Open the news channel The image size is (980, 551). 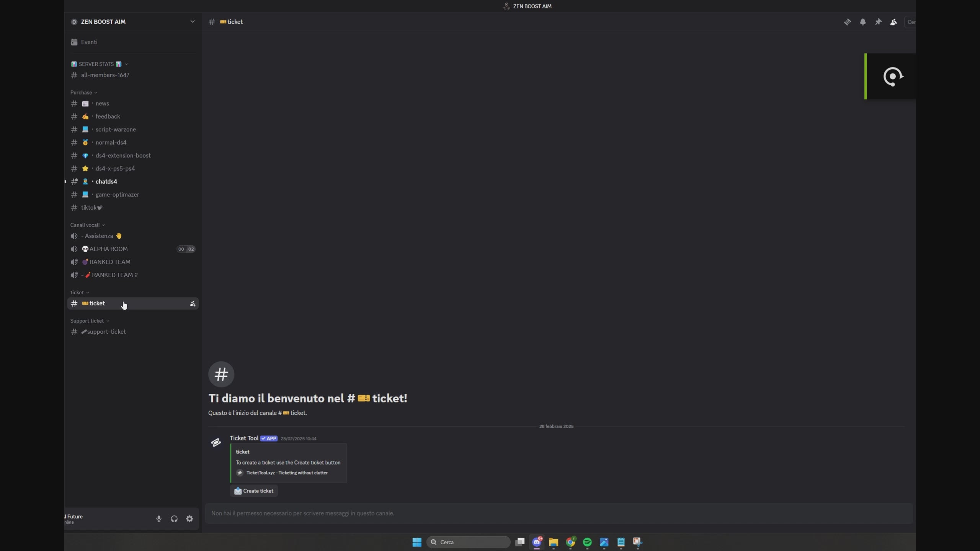coord(132,103)
